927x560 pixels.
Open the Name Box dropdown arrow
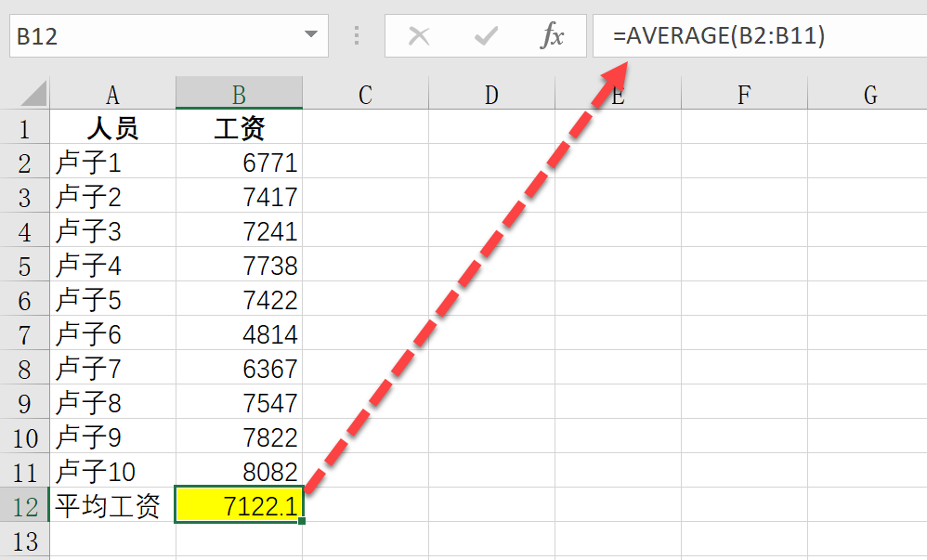[x=310, y=36]
